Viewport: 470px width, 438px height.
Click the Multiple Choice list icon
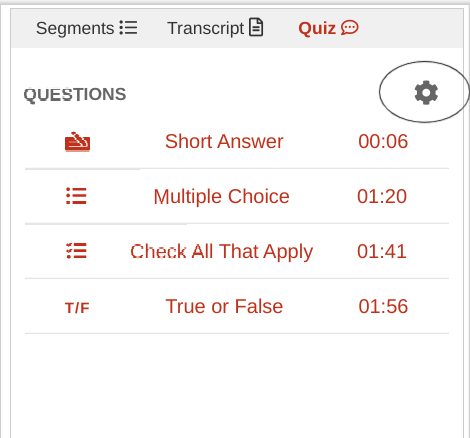pyautogui.click(x=76, y=196)
